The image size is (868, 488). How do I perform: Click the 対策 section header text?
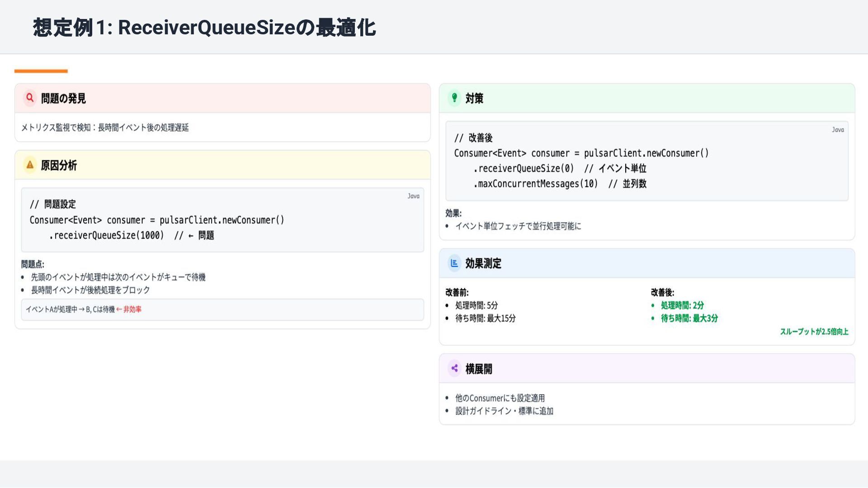point(474,99)
